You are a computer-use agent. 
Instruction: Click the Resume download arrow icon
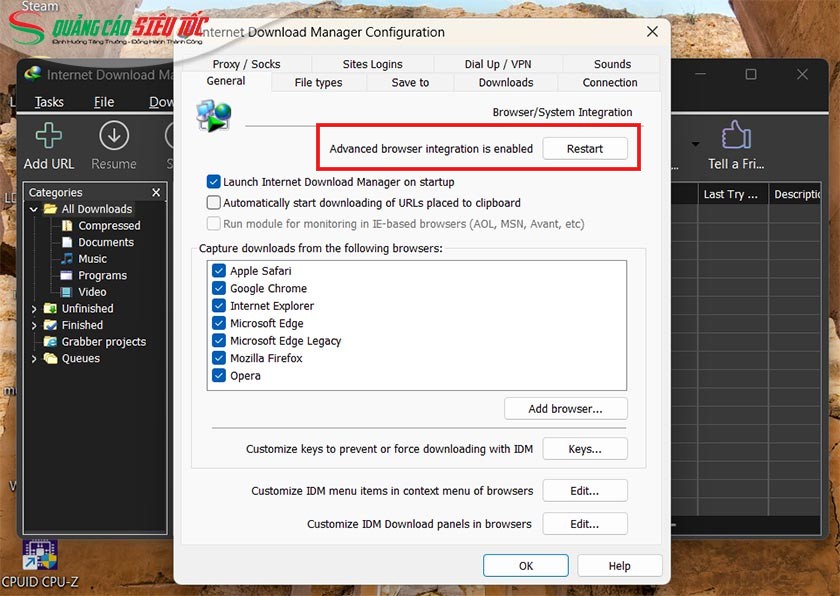[x=113, y=136]
